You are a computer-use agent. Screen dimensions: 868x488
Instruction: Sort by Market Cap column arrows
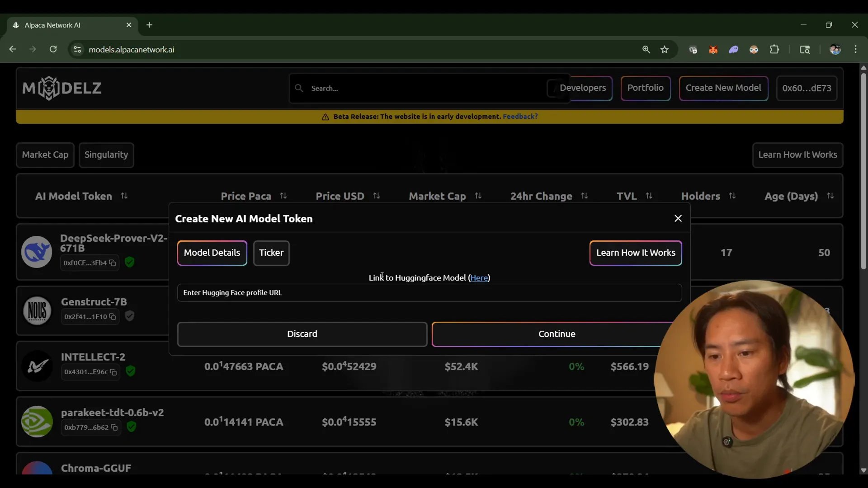click(x=478, y=196)
